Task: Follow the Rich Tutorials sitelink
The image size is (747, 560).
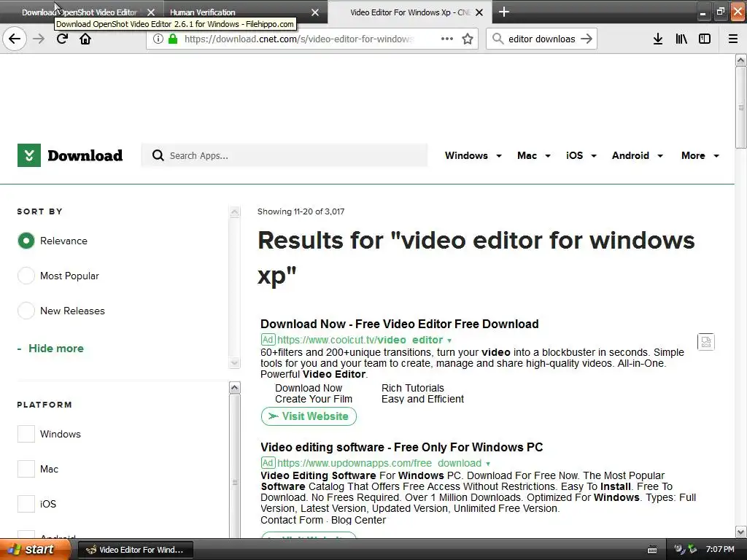Action: pyautogui.click(x=413, y=388)
